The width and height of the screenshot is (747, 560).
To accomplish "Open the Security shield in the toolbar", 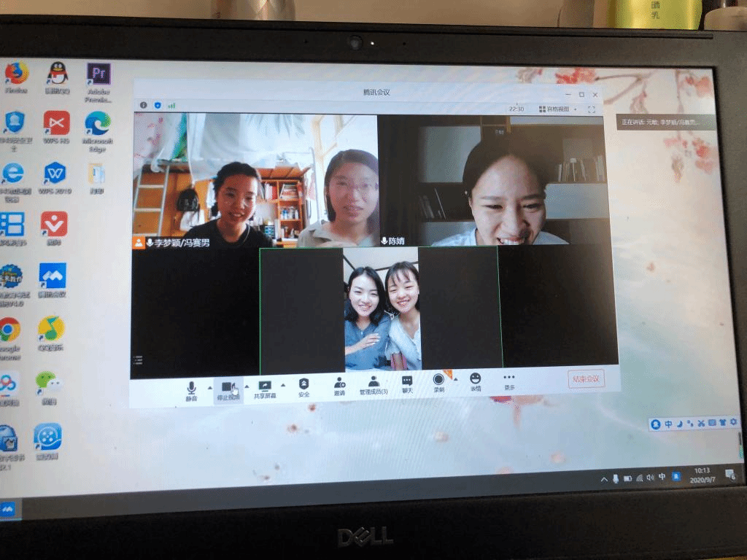I will click(303, 386).
